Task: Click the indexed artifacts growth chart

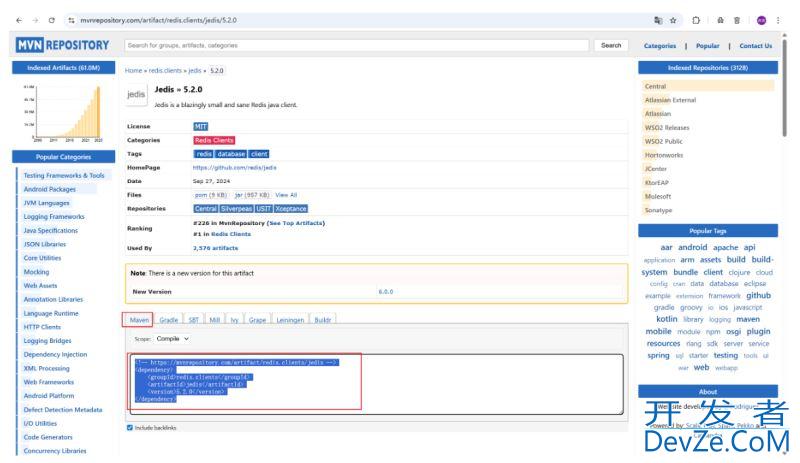Action: point(64,112)
